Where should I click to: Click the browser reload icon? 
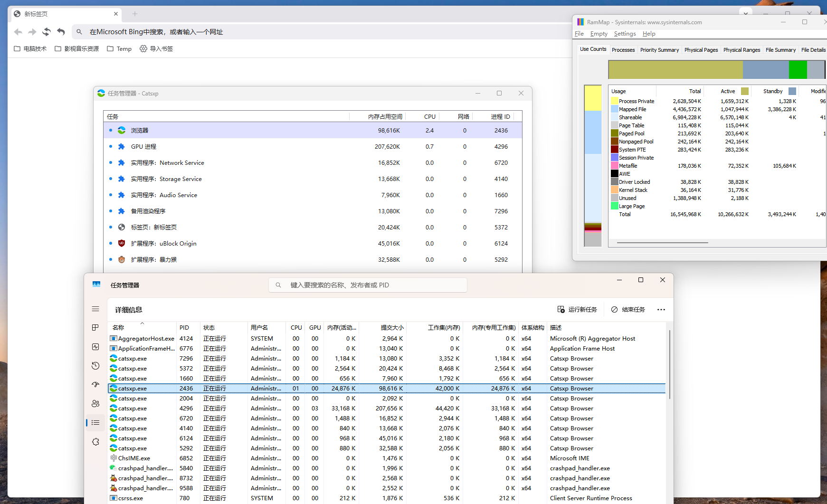(x=47, y=32)
